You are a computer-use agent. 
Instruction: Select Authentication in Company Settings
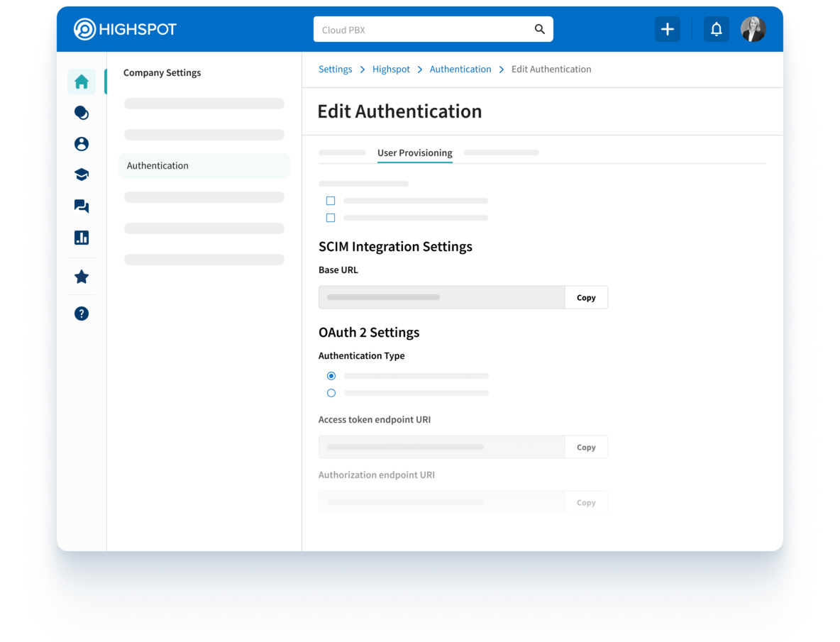click(x=204, y=166)
